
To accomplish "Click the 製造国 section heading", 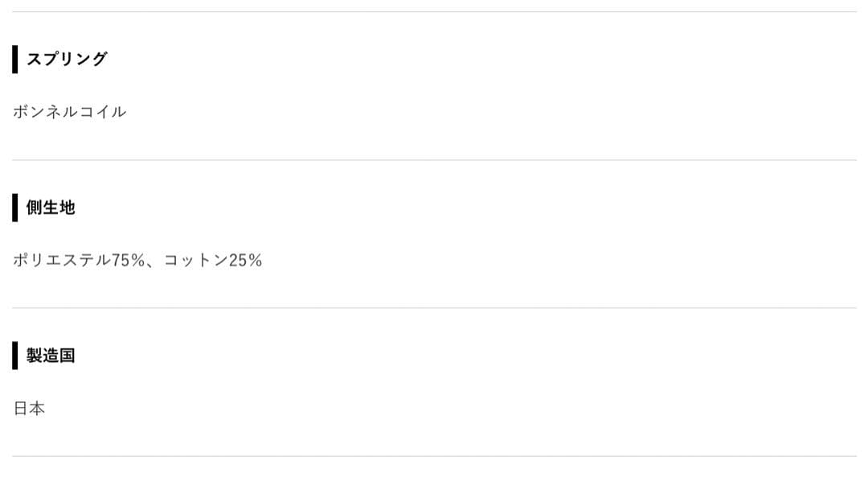I will click(x=51, y=356).
